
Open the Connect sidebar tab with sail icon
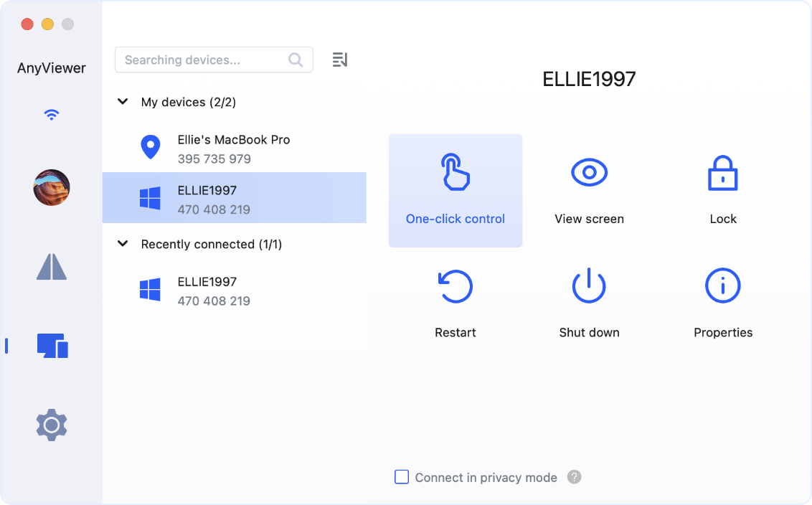[52, 267]
